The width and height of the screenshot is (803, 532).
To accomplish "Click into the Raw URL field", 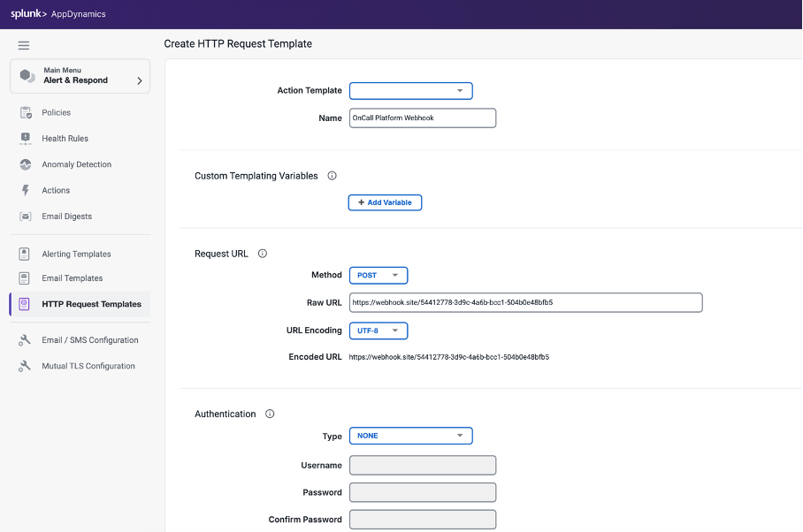I will [525, 303].
